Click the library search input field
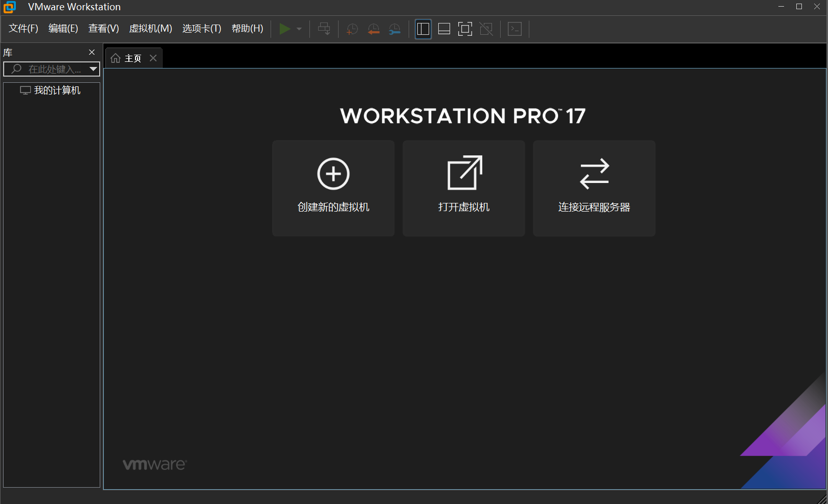 point(51,69)
